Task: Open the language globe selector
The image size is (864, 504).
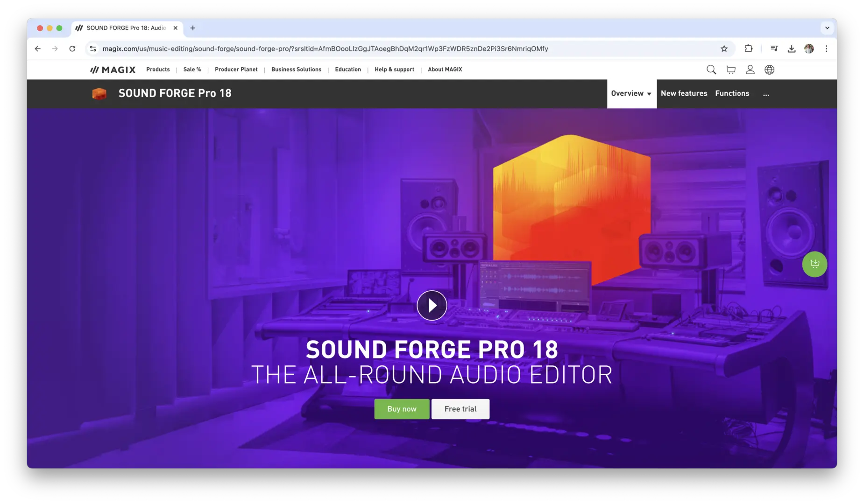Action: click(769, 70)
